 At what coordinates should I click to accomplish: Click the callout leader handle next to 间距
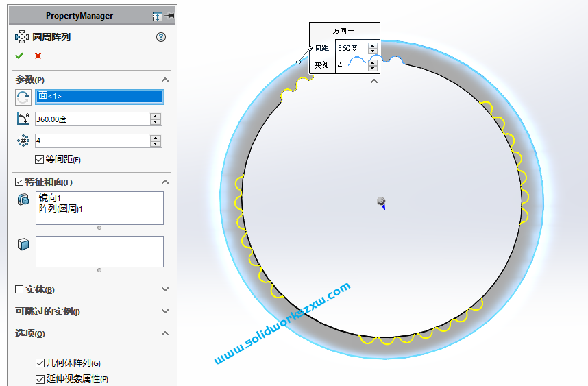310,49
